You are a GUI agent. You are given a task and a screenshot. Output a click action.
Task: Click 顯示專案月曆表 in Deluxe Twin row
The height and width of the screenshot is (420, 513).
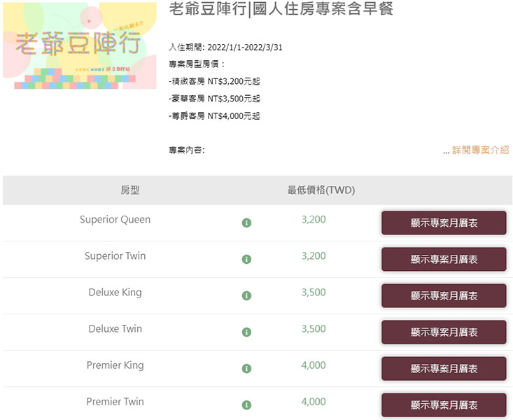(444, 332)
